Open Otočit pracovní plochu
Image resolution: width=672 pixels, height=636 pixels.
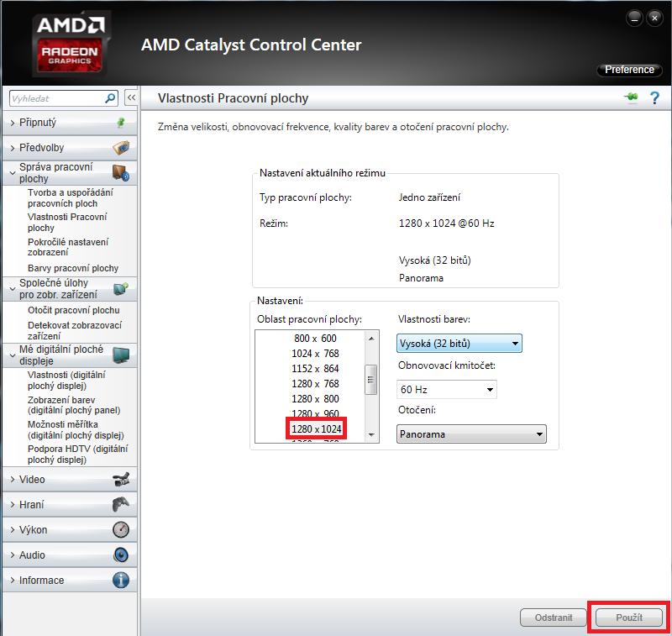pyautogui.click(x=74, y=310)
